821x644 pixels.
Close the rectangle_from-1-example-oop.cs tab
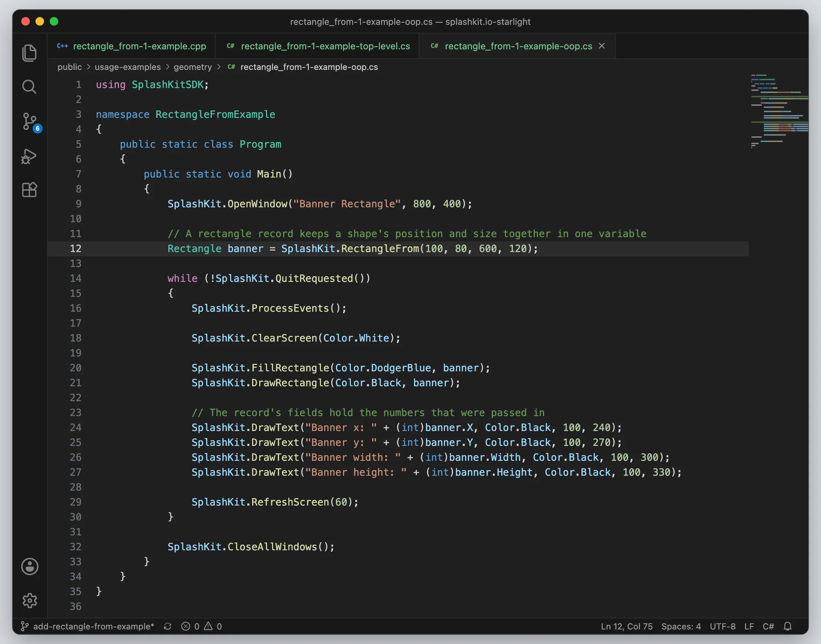(602, 46)
